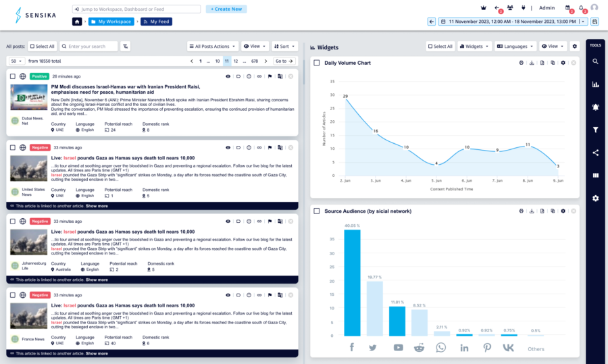608x364 pixels.
Task: Click Show more on United States News article
Action: pos(97,206)
